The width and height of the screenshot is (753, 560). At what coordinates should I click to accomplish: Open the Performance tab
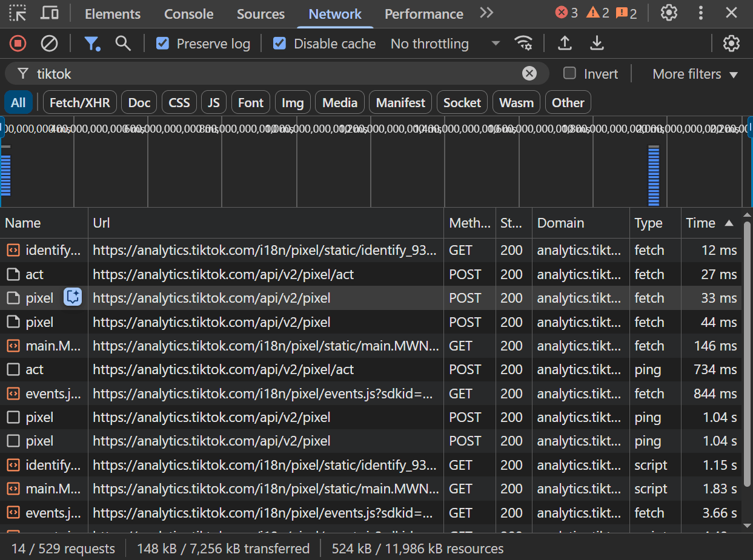(x=423, y=14)
